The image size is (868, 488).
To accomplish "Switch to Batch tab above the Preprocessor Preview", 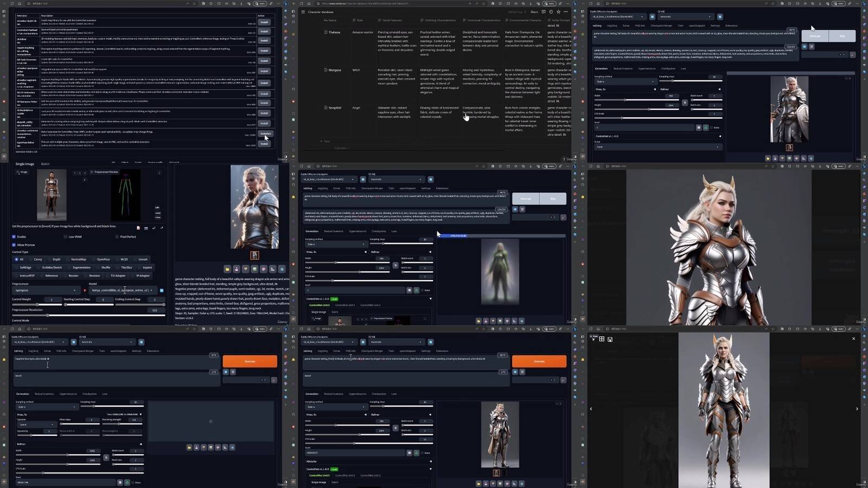I will point(45,164).
